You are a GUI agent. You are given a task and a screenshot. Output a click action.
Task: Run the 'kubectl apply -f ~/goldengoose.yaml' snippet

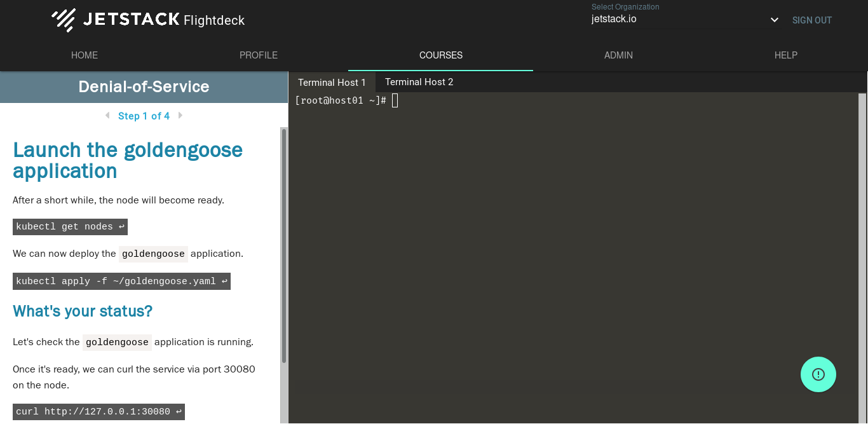click(121, 281)
